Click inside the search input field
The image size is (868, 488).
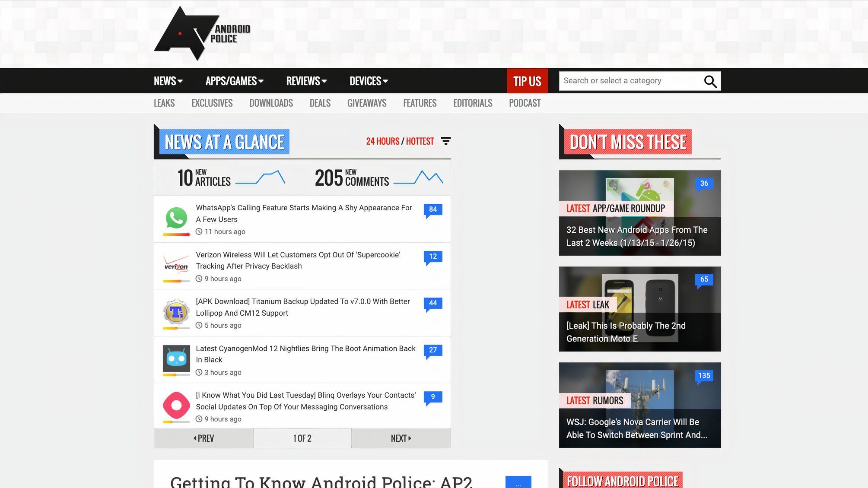(x=626, y=81)
